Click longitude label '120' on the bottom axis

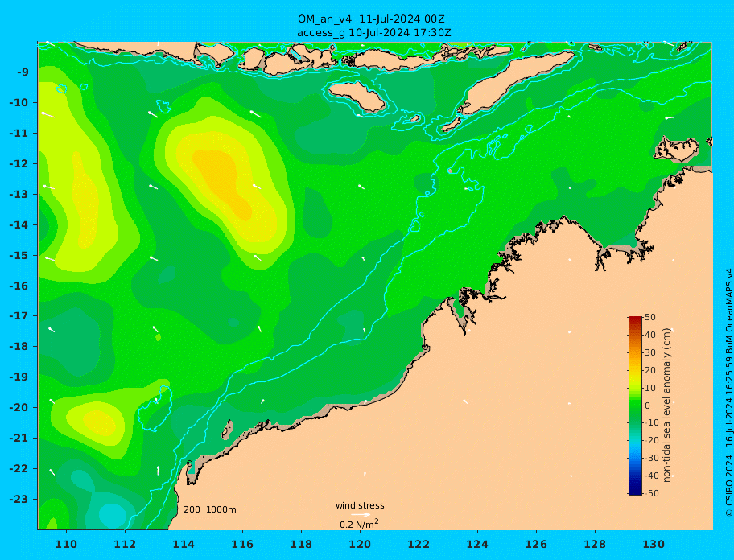coord(360,544)
